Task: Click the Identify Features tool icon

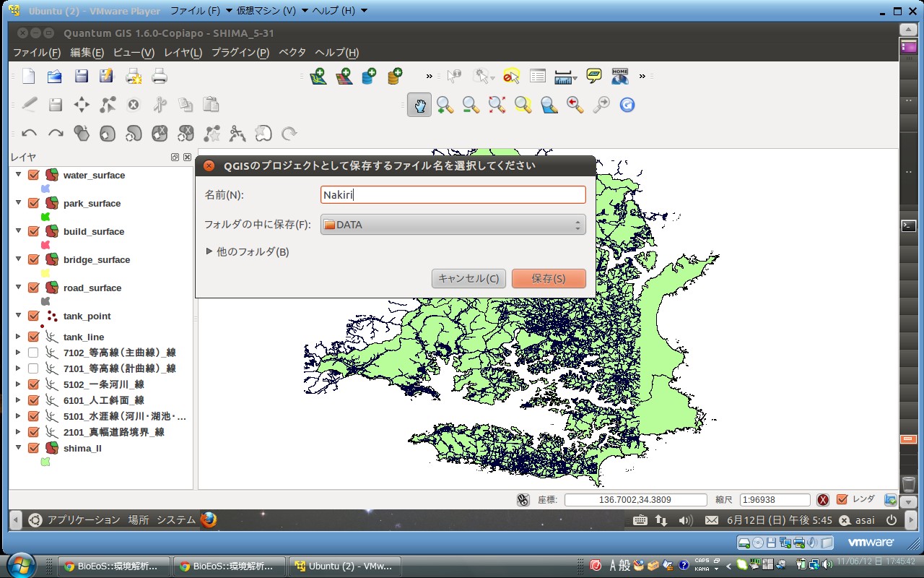Action: pyautogui.click(x=454, y=76)
